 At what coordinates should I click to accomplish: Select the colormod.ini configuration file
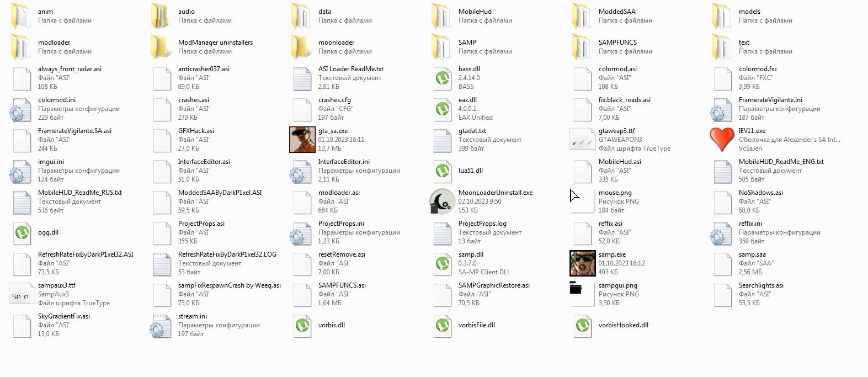tap(22, 109)
